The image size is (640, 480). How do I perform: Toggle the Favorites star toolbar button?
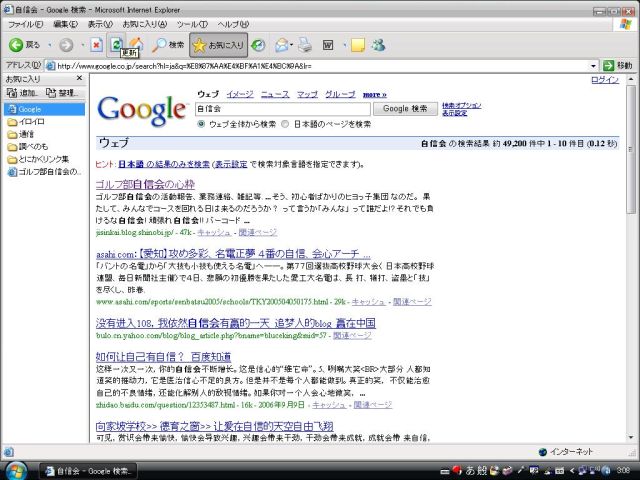[218, 45]
